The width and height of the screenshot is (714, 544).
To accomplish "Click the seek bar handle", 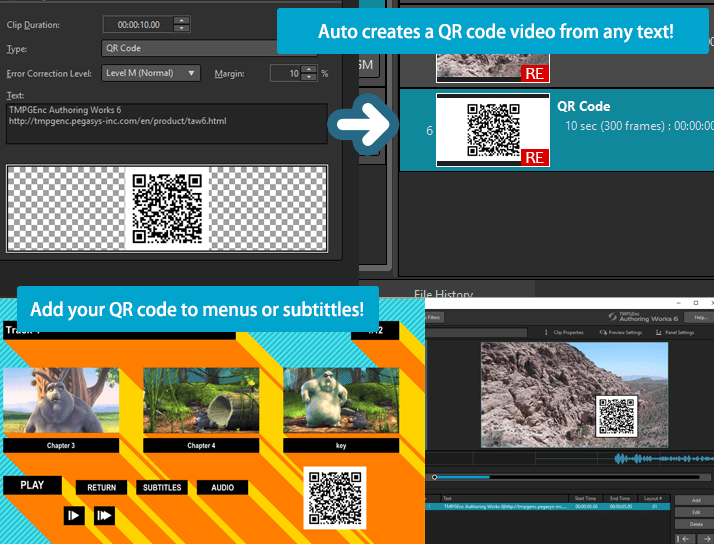I will (434, 477).
